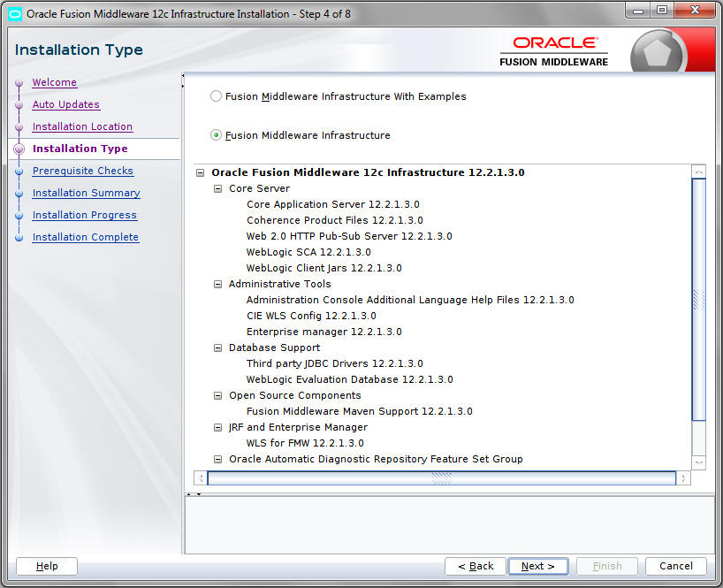Click the vertical scrollbar up arrow

(x=699, y=172)
